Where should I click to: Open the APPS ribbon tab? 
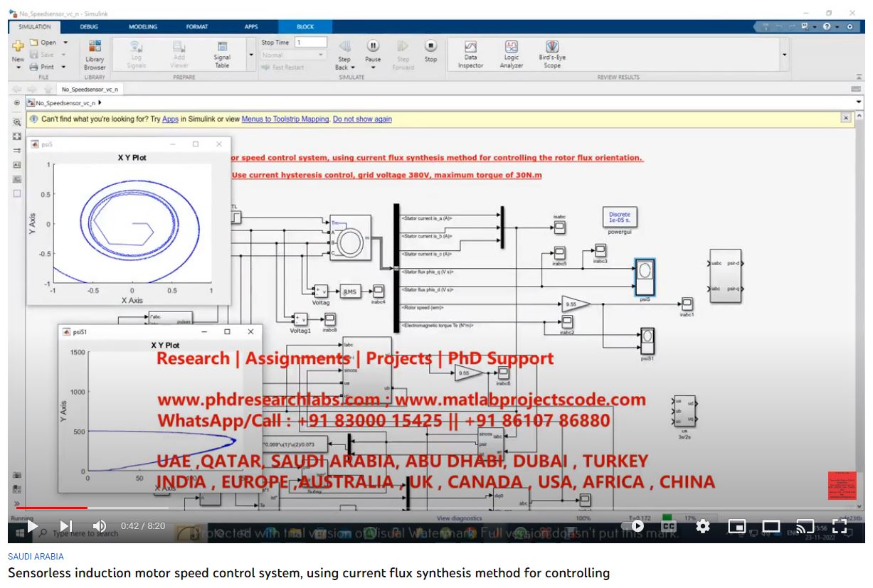point(251,27)
